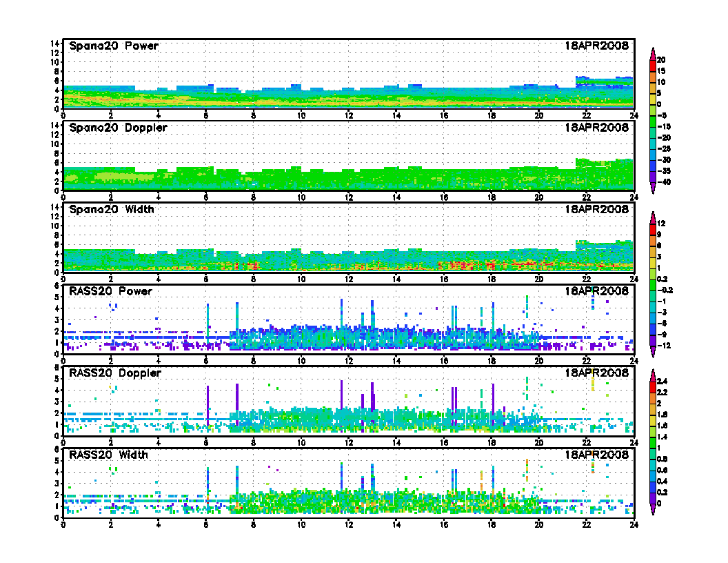This screenshot has width=728, height=563.
Task: Select the 18APR2008 date in Spano20 Width panel
Action: pyautogui.click(x=596, y=209)
